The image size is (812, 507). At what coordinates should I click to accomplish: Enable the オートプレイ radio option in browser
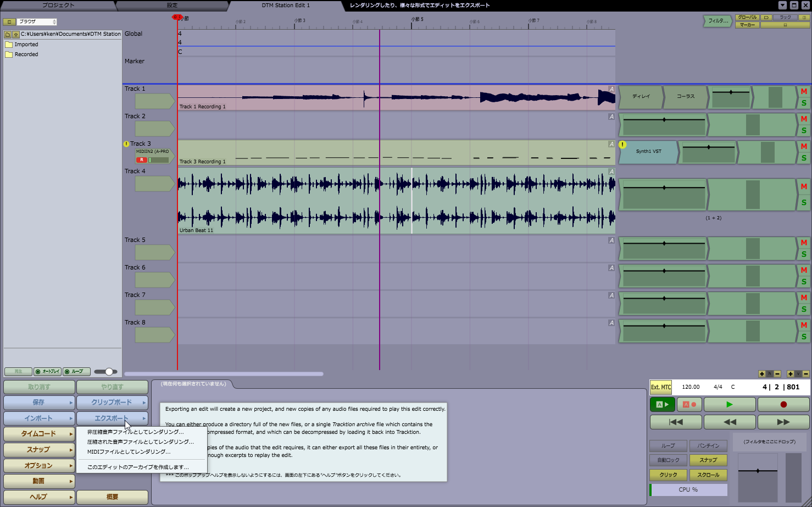point(47,372)
